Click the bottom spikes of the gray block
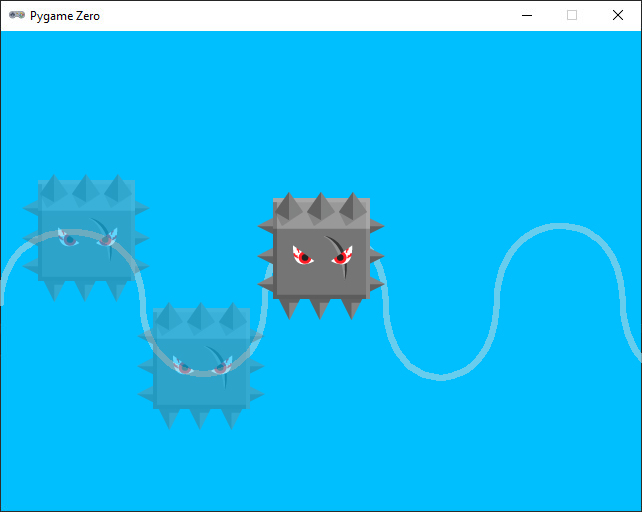Viewport: 642px width, 512px height. coord(321,308)
